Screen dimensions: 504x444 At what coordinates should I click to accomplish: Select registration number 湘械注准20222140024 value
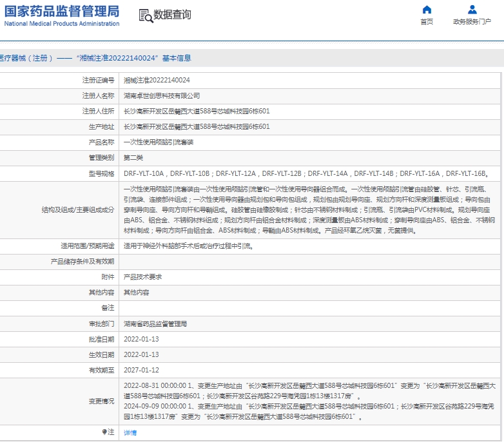click(157, 81)
